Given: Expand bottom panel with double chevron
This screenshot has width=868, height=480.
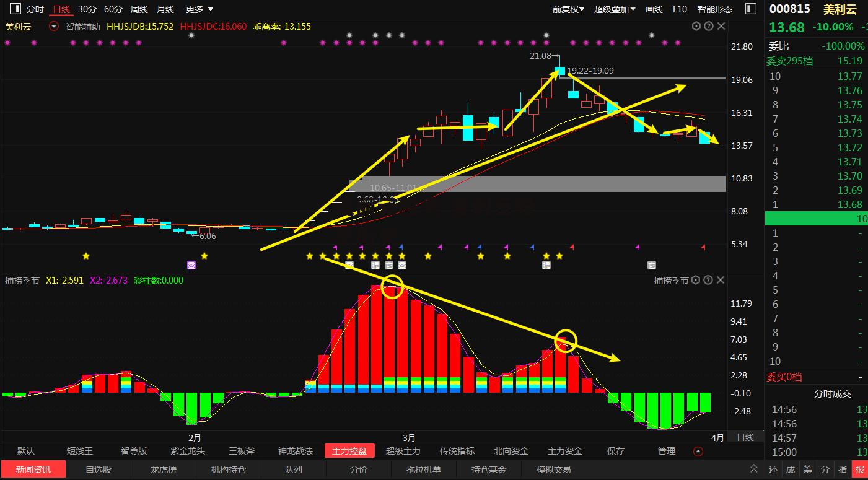Looking at the screenshot, I should click(754, 469).
